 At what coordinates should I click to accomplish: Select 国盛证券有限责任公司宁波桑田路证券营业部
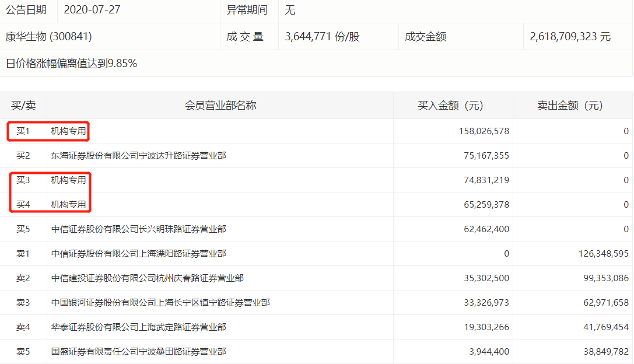click(139, 352)
